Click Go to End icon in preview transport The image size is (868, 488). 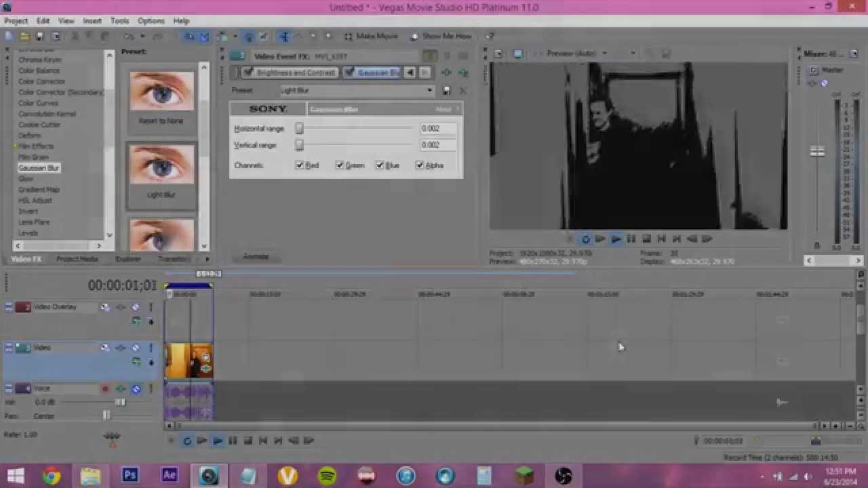pyautogui.click(x=676, y=239)
